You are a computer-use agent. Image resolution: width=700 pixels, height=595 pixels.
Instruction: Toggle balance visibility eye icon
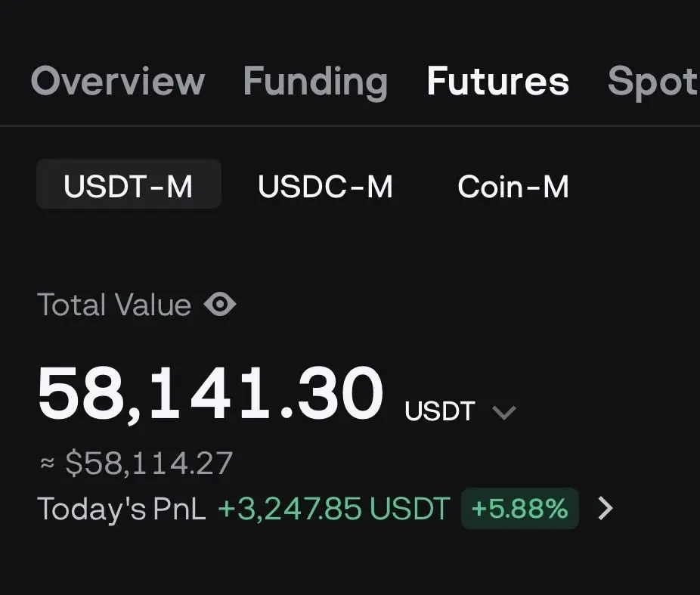click(x=220, y=305)
